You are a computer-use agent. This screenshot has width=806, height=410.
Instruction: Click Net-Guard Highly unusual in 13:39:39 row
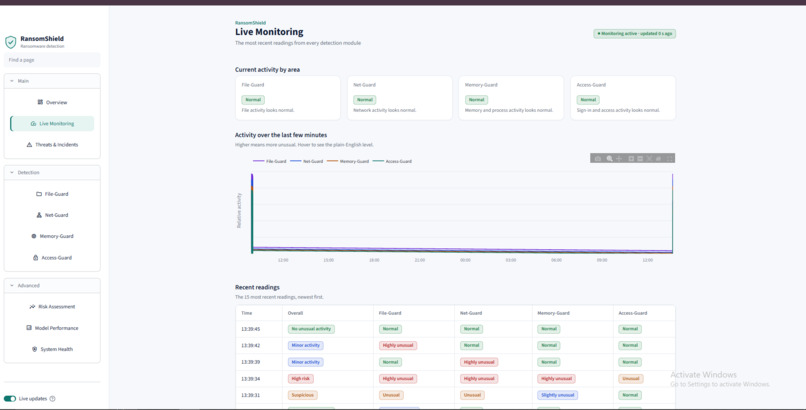(479, 362)
